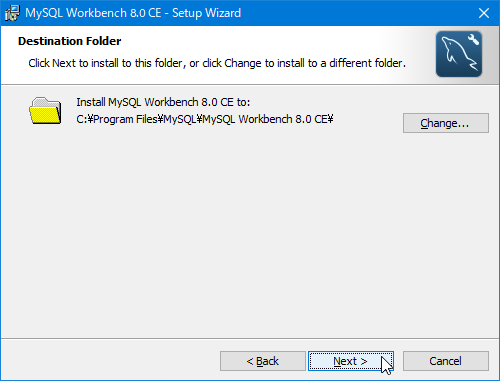
Task: Go to the next step with Next >
Action: point(351,361)
